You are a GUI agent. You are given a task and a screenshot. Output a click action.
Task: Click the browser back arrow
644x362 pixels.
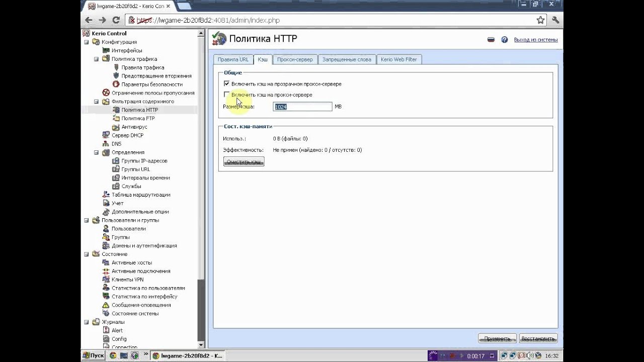89,20
